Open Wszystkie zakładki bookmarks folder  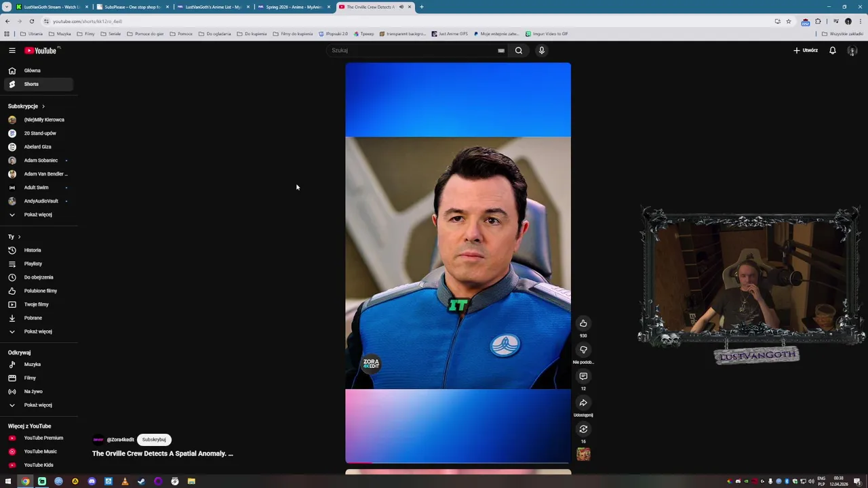[842, 34]
